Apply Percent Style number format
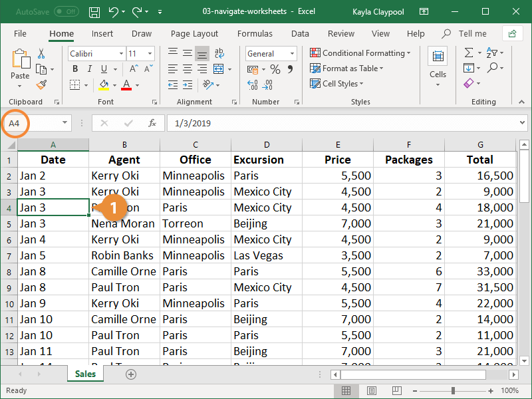Screen dimensions: 532x399 click(x=275, y=69)
